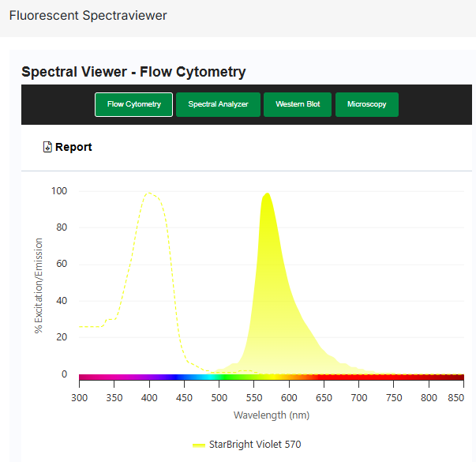
Task: Open the Report link text
Action: tap(73, 147)
